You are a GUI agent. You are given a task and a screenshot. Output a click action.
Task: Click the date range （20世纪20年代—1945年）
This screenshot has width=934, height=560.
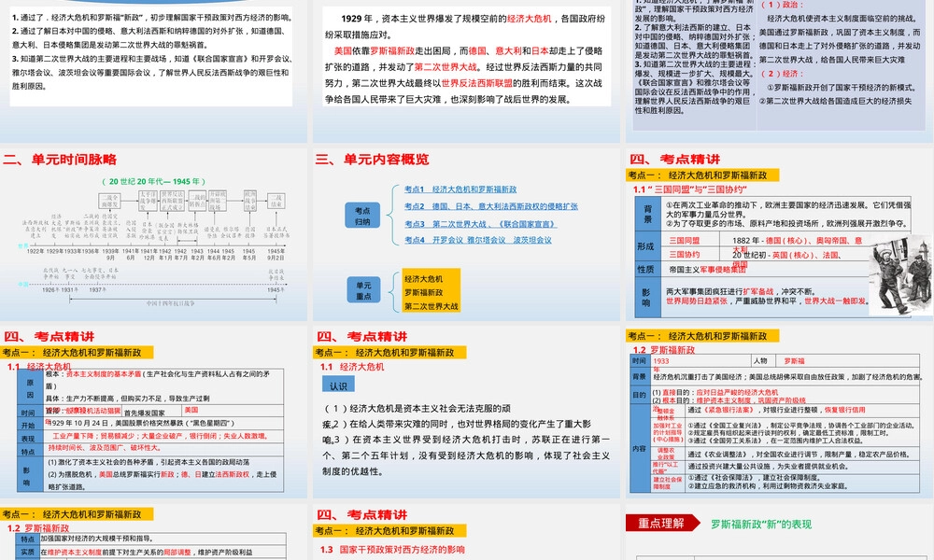[x=154, y=181]
